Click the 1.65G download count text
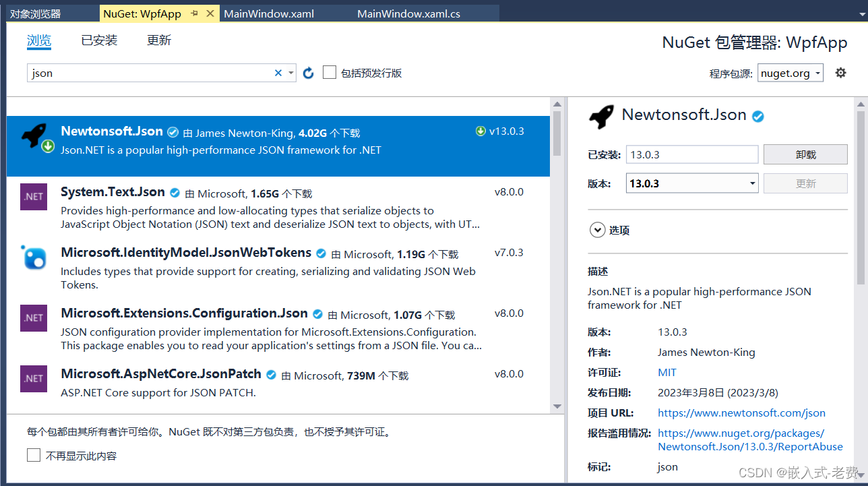The width and height of the screenshot is (868, 486). pos(265,194)
